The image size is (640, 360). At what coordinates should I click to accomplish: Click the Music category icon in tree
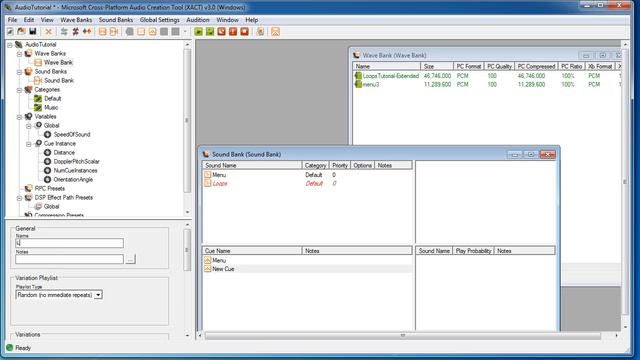click(x=38, y=107)
